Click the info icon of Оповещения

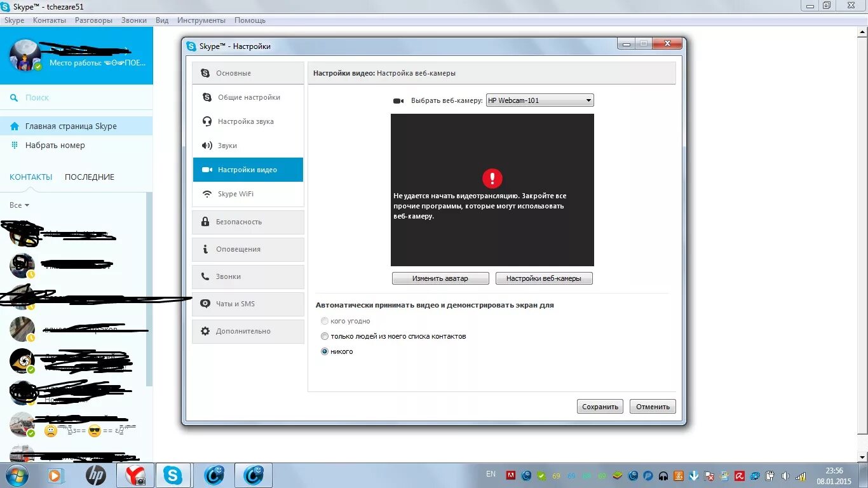pyautogui.click(x=205, y=249)
